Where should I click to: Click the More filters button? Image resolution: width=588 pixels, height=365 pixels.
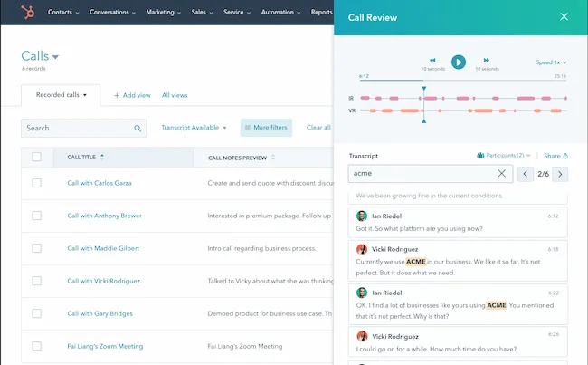(x=266, y=128)
